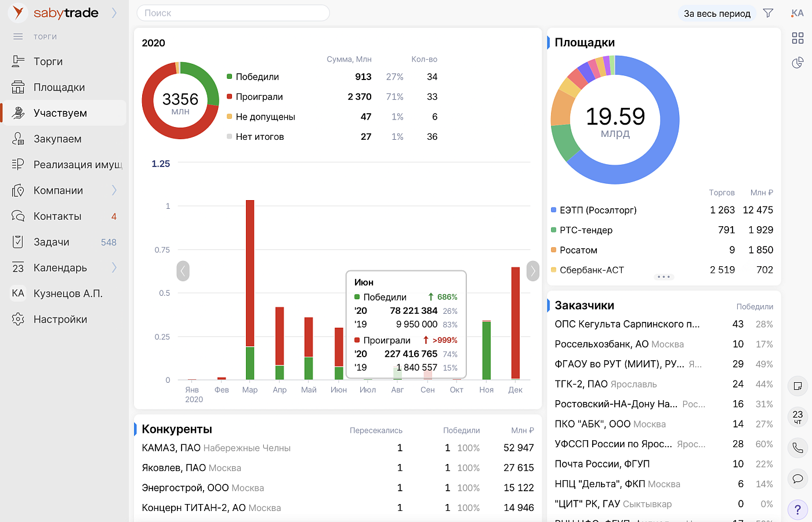Screen dimensions: 812x522
Task: Toggle the Нет итогов legend series
Action: coord(255,137)
